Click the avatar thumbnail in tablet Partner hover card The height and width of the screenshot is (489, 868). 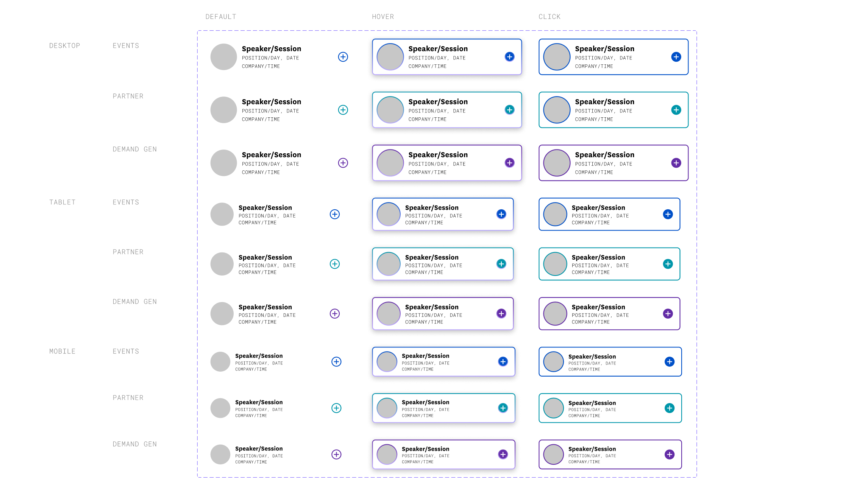click(388, 264)
